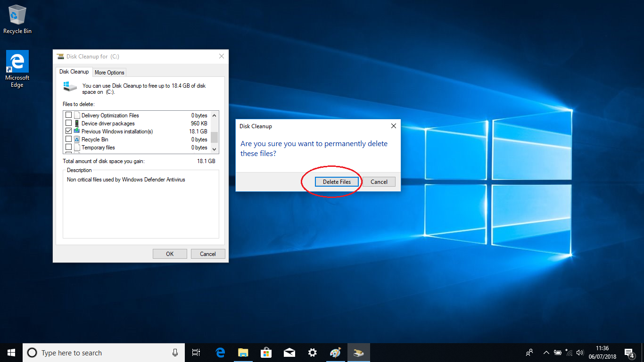Open Task View on the taskbar

196,353
